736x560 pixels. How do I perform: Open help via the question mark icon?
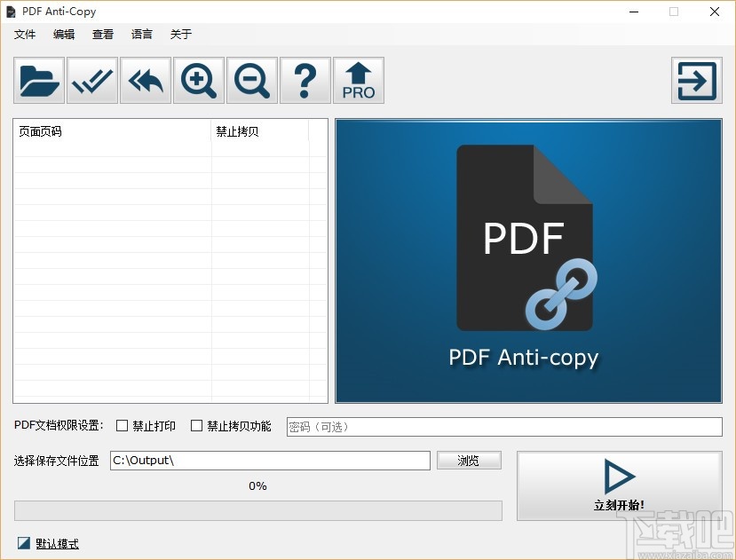coord(305,80)
